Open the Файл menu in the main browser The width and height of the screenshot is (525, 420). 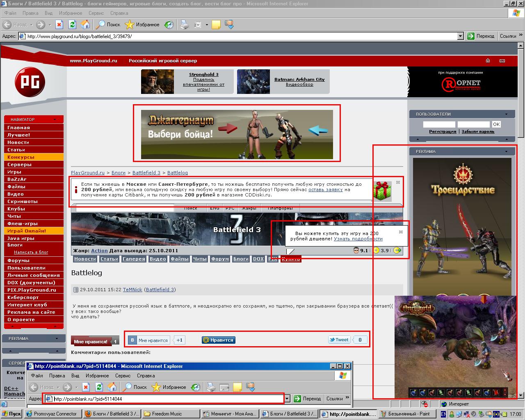click(10, 13)
